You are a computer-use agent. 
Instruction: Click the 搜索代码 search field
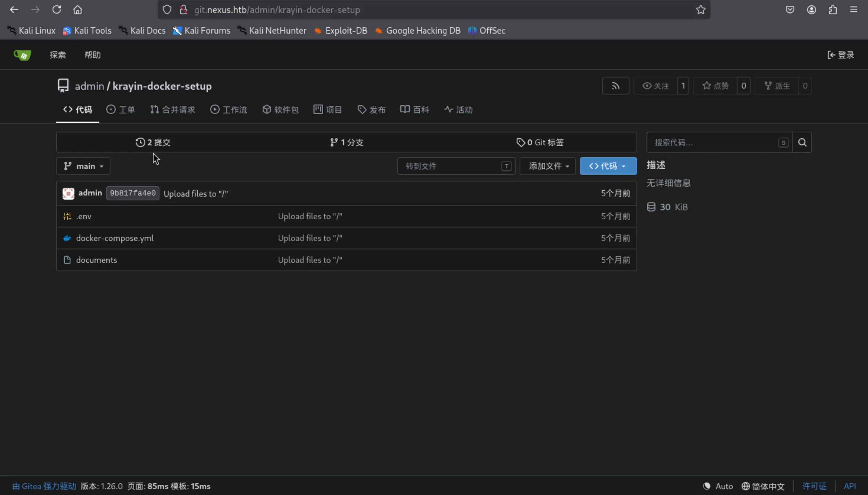click(x=719, y=142)
